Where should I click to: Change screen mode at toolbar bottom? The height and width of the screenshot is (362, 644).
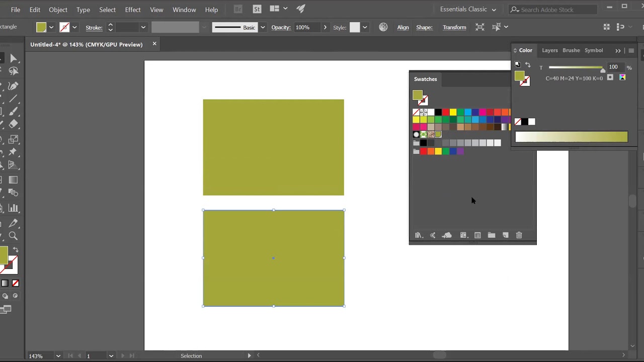[6, 309]
